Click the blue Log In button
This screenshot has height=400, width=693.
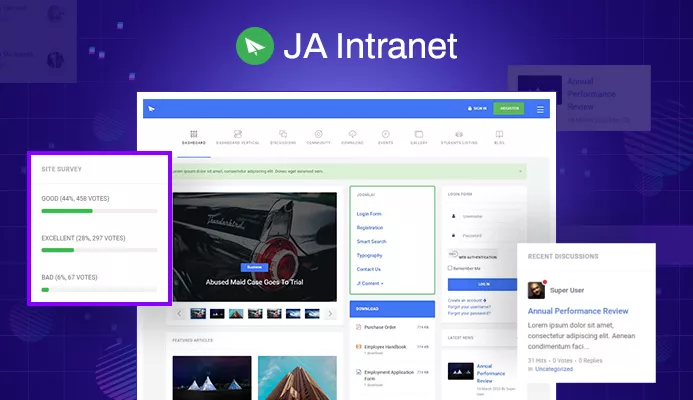click(x=483, y=284)
